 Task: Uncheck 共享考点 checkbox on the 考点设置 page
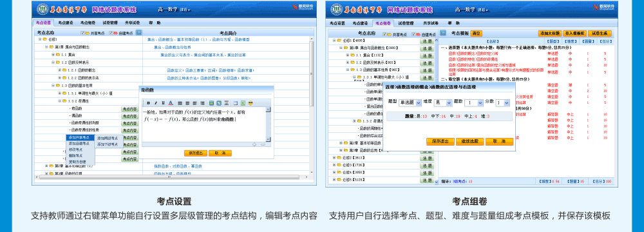click(82, 33)
